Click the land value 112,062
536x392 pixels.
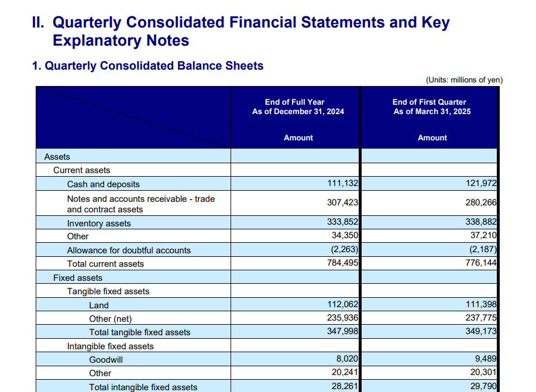pyautogui.click(x=342, y=304)
